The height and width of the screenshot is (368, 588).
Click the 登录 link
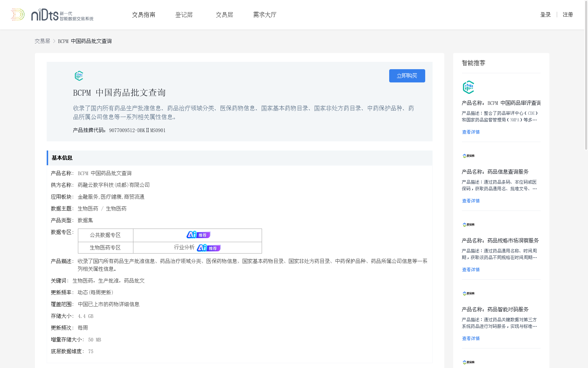[x=545, y=15]
